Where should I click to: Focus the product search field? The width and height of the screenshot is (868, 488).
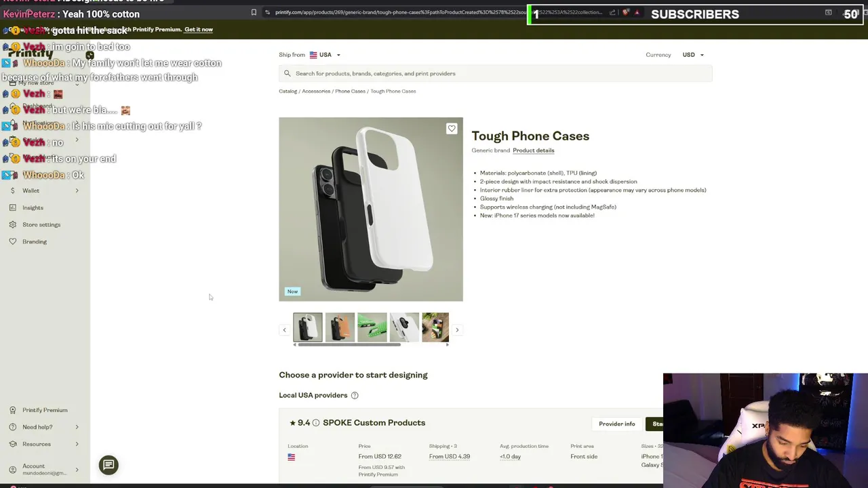click(496, 73)
